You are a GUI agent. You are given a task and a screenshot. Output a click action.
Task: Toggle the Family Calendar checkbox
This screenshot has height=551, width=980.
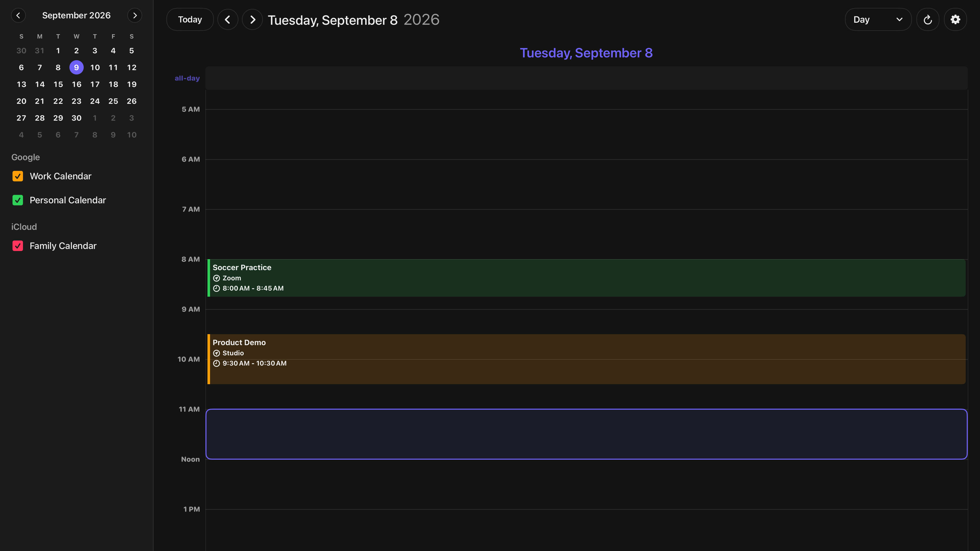tap(18, 246)
